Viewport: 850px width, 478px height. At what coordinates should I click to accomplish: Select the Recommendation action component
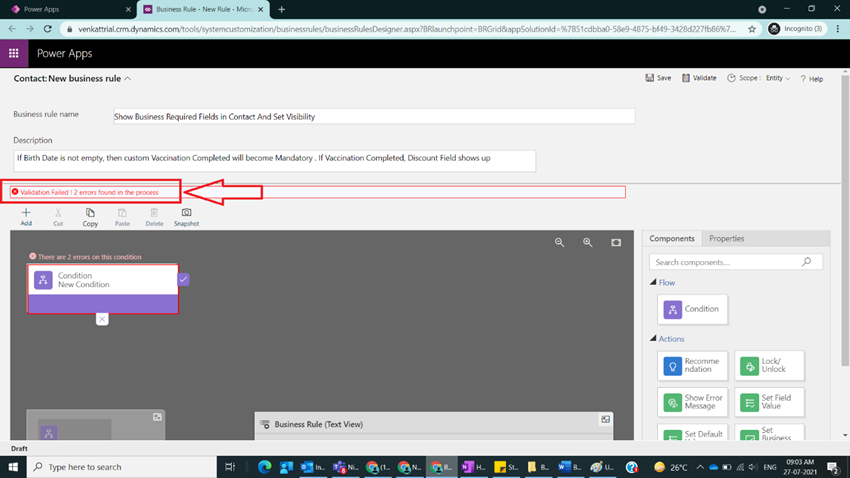click(692, 366)
